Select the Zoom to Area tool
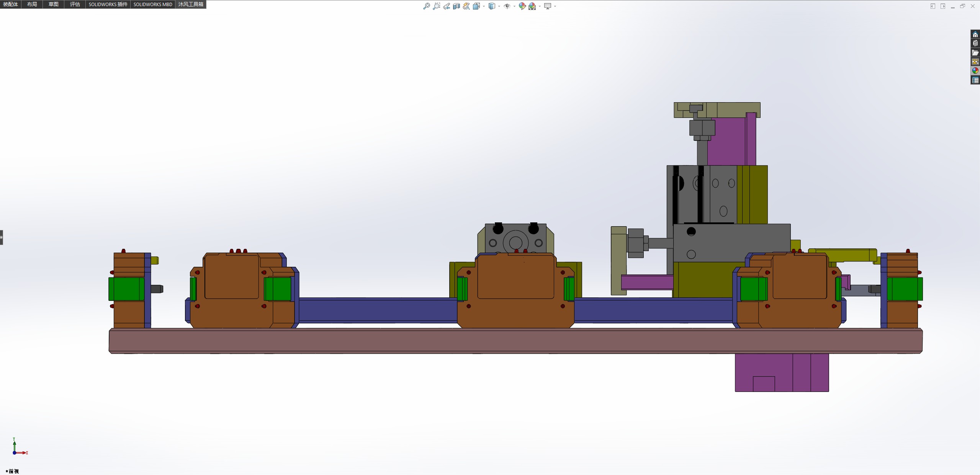This screenshot has width=980, height=475. pos(436,6)
